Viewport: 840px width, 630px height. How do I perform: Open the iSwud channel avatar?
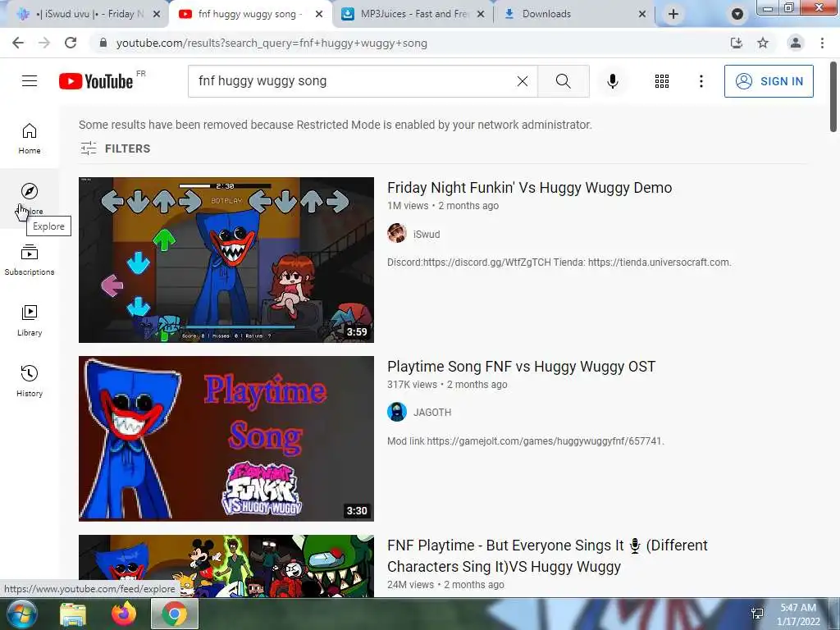click(x=397, y=234)
